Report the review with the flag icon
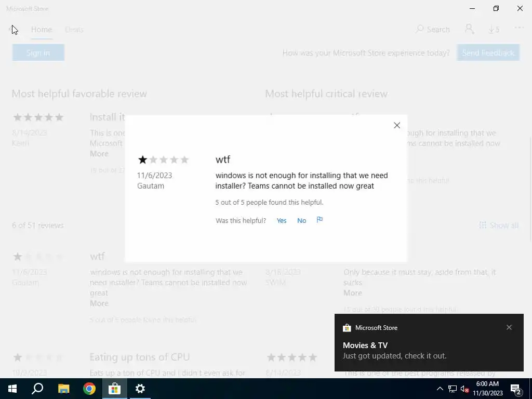Screen dimensions: 532x399 (x=320, y=220)
